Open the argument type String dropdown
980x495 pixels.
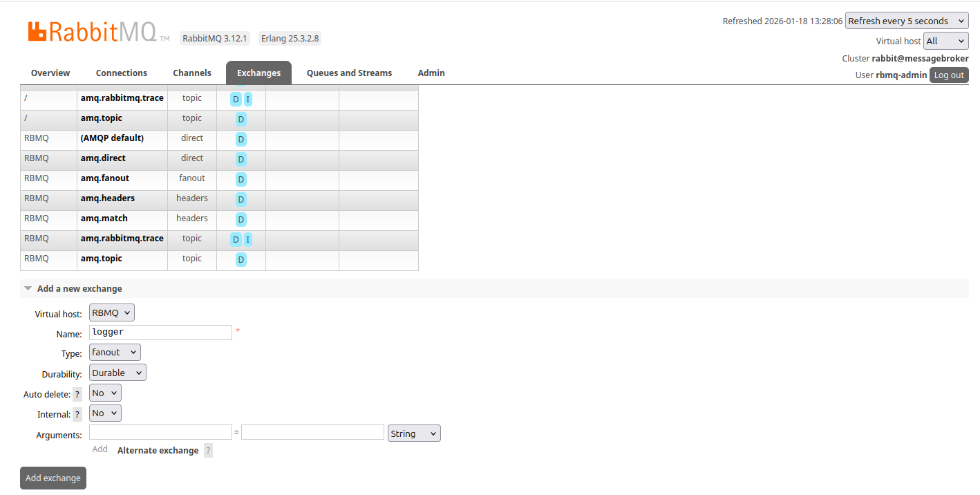tap(414, 433)
